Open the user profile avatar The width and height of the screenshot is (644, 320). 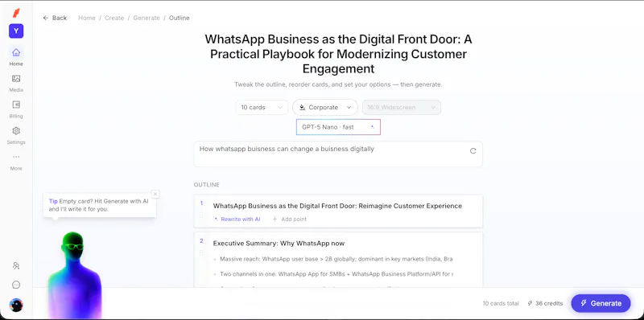coord(16,305)
